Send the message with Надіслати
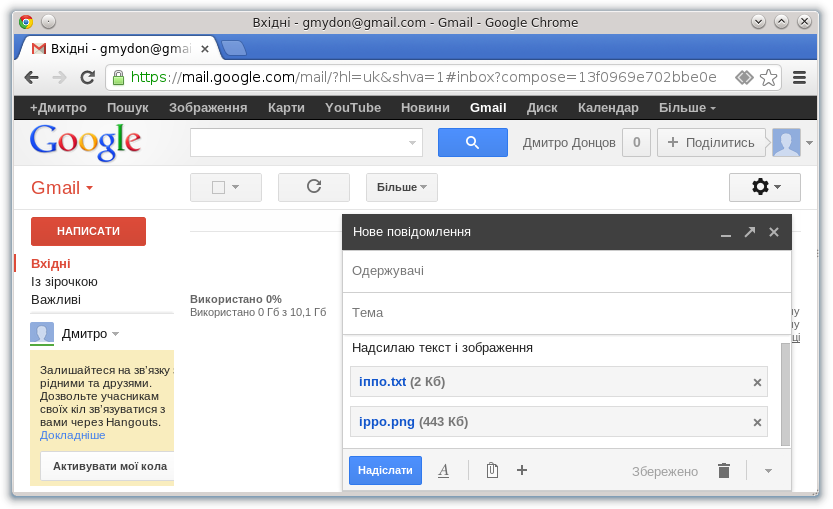Viewport: 833px width, 509px height. pyautogui.click(x=385, y=470)
